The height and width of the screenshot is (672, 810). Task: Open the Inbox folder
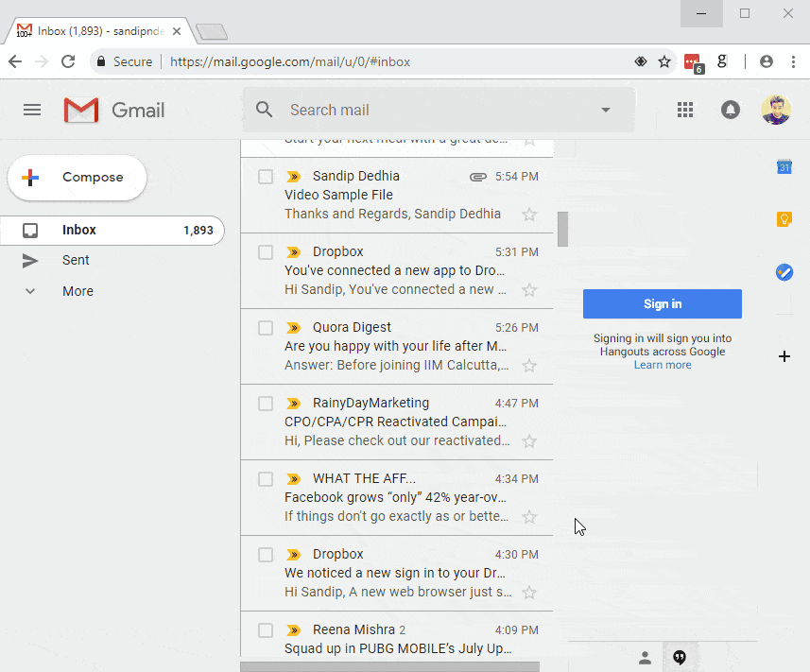112,230
